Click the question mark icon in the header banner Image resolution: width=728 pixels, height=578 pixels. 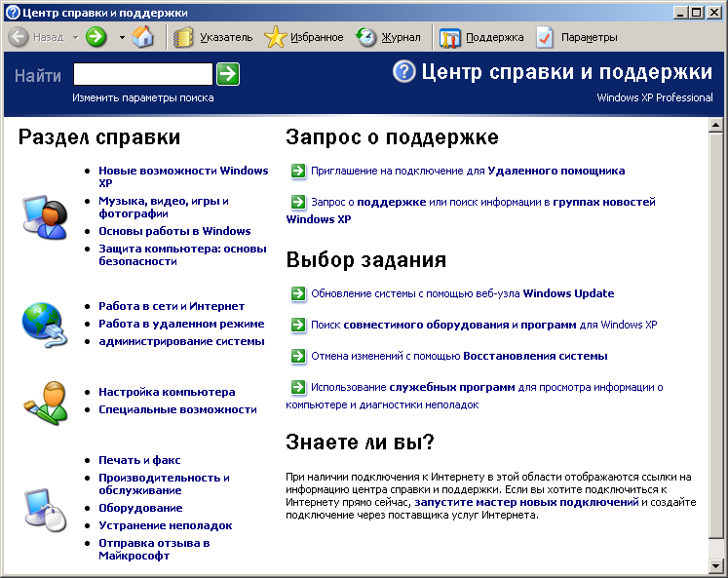tap(403, 71)
